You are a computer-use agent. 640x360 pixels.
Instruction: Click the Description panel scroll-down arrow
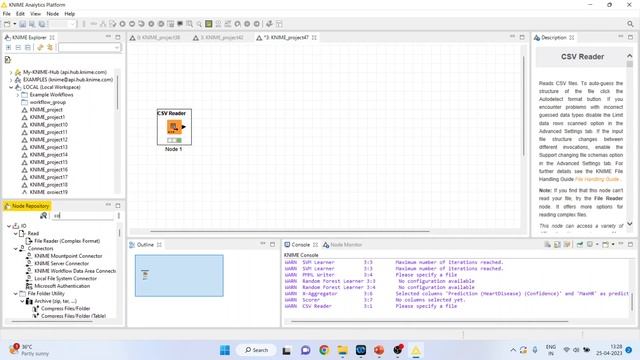tap(630, 223)
